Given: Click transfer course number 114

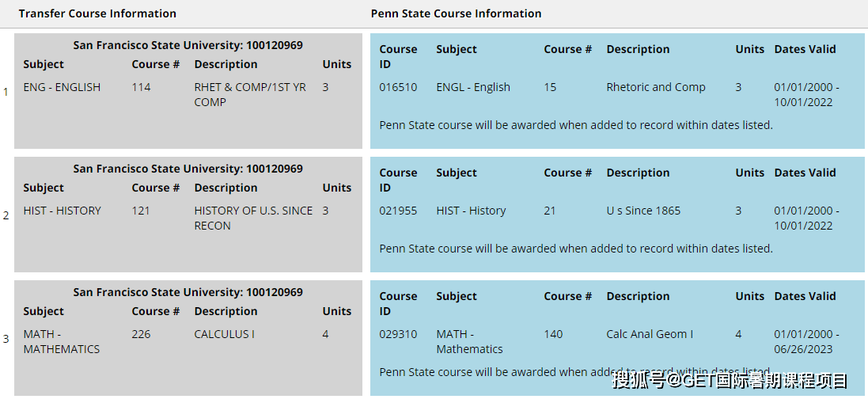Looking at the screenshot, I should tap(141, 87).
